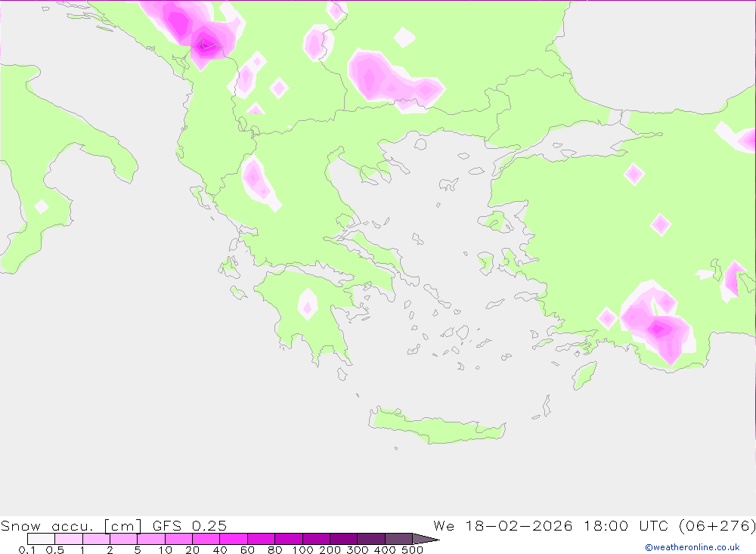Pick the 300–400 cm dark legend swatch
The height and width of the screenshot is (554, 756).
pos(371,539)
